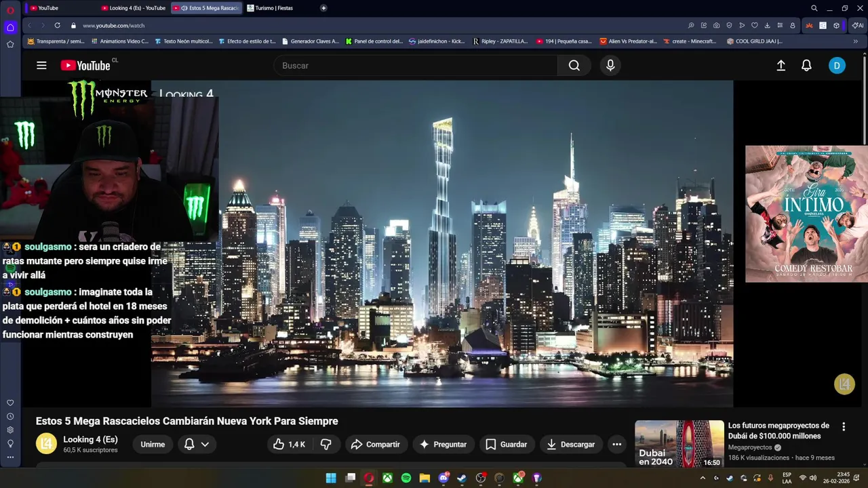The height and width of the screenshot is (488, 868).
Task: Click the Preguntar ask button
Action: pyautogui.click(x=443, y=445)
